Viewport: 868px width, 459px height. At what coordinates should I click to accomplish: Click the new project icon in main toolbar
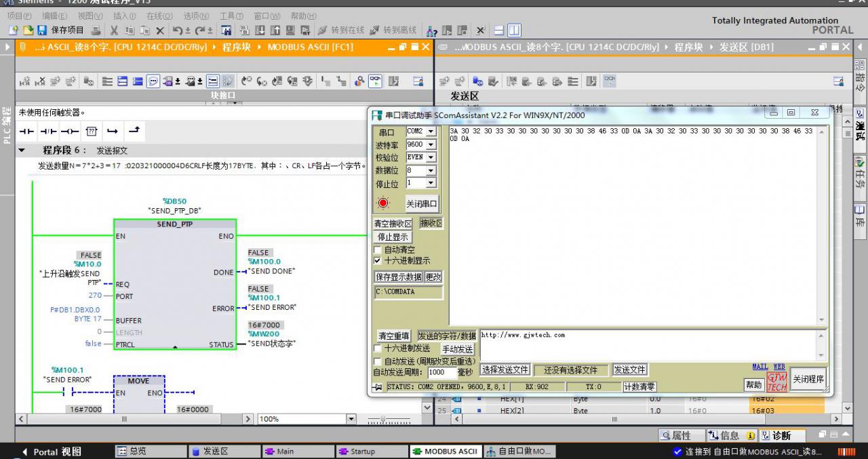(x=14, y=30)
